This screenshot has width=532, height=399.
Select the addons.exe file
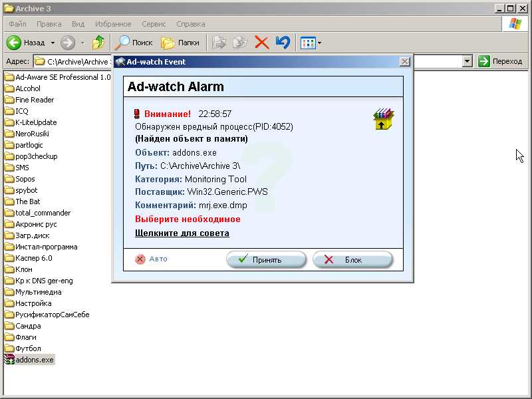pos(29,360)
